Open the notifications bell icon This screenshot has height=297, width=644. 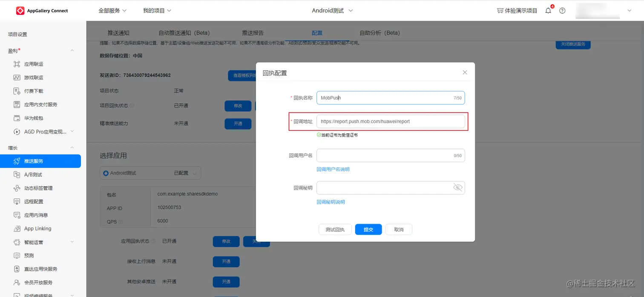coord(548,11)
